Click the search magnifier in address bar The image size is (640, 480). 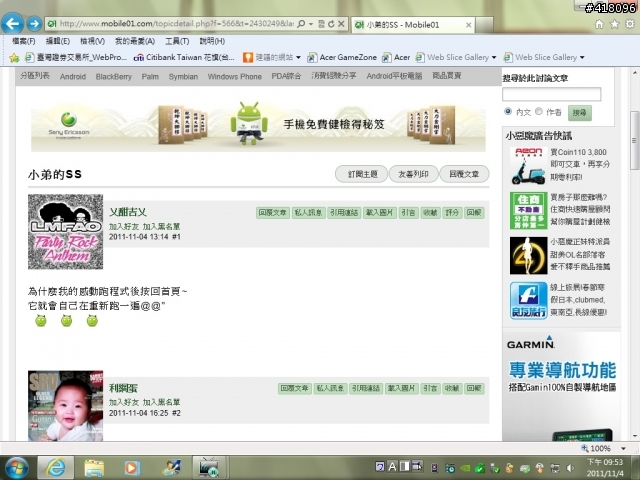point(301,24)
